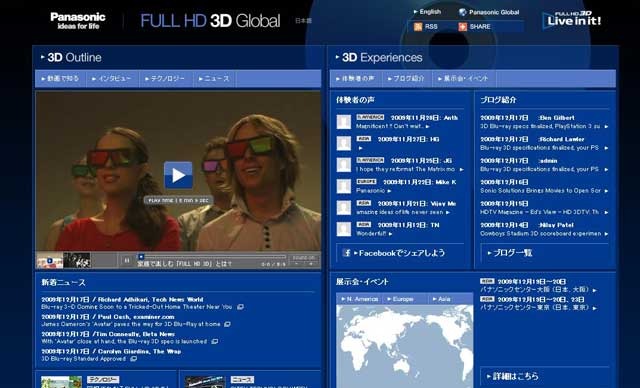Open the 動画で知る tab in 3D Outline
Viewport: 640px width, 388px height.
(x=60, y=78)
